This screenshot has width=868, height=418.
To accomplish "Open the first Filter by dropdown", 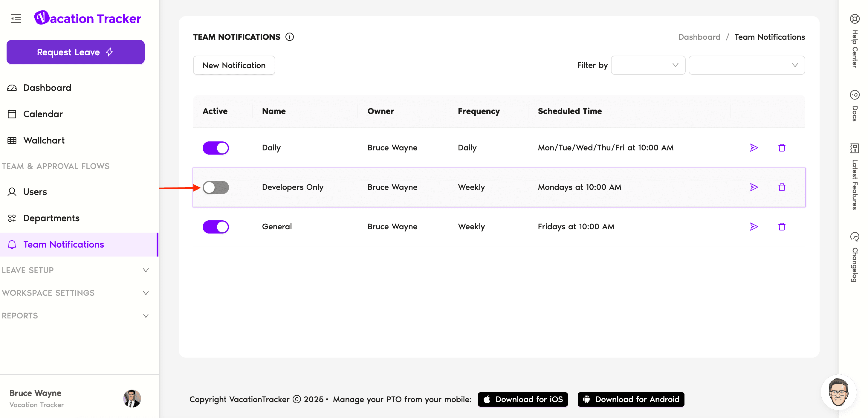I will tap(648, 65).
